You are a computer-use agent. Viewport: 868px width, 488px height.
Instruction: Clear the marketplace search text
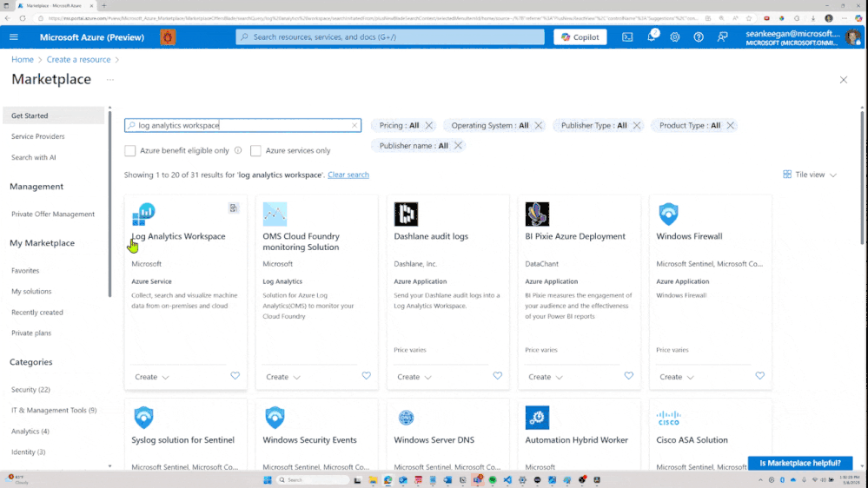[x=354, y=126]
